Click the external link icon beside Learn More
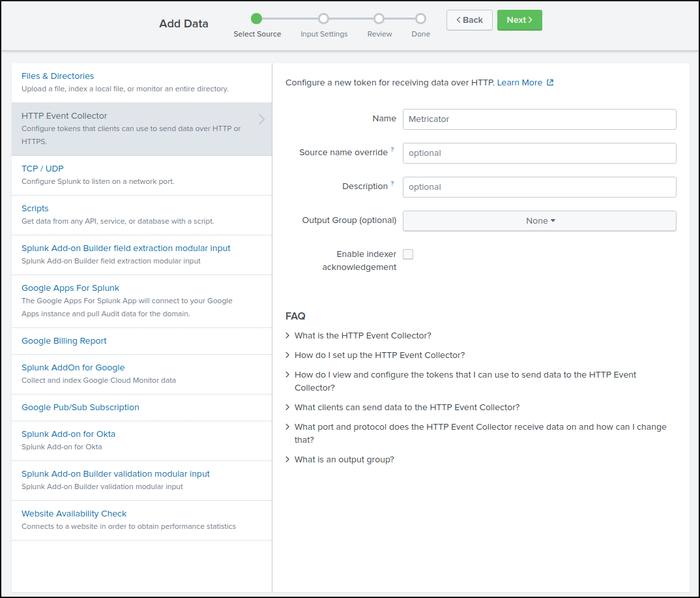This screenshot has width=700, height=598. pos(550,83)
